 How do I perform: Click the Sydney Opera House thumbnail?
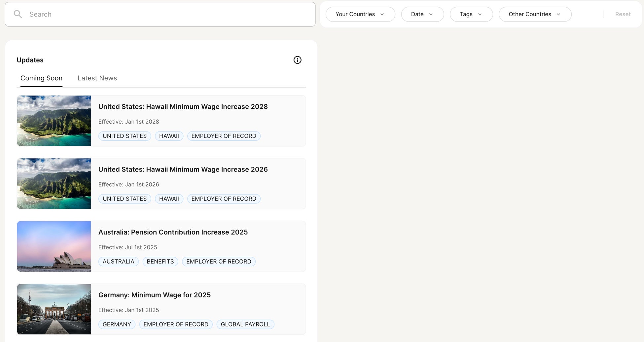54,247
